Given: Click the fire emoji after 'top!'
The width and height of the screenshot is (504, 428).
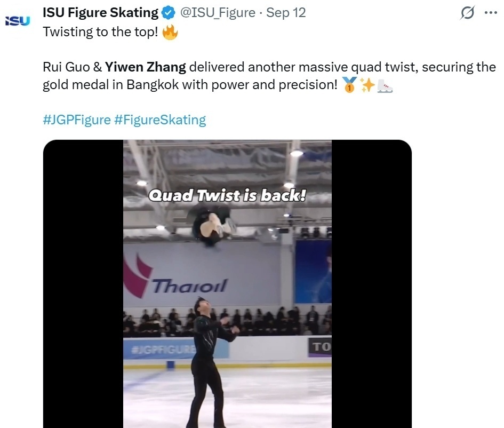Looking at the screenshot, I should point(170,32).
